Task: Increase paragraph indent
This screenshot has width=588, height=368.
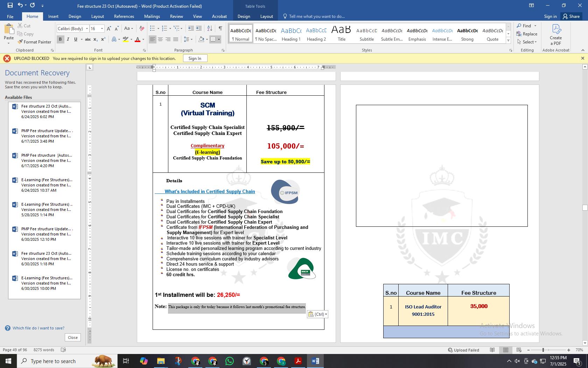Action: point(199,28)
